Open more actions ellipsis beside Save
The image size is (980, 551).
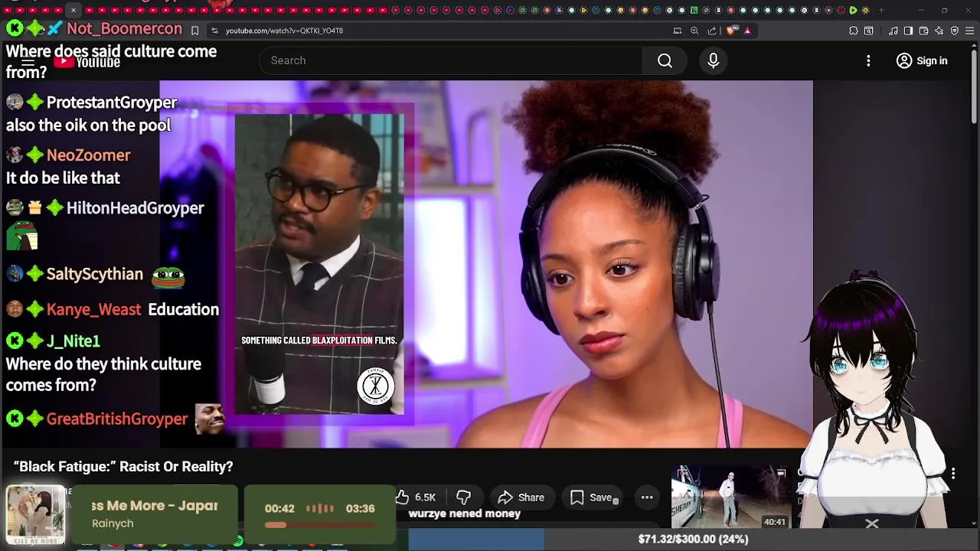click(x=647, y=497)
